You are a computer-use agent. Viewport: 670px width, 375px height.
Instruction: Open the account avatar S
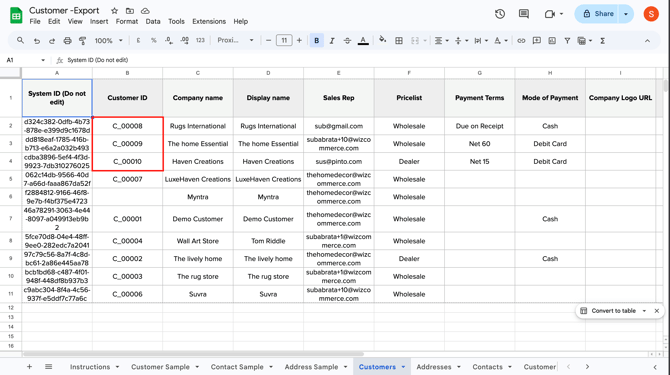click(x=651, y=14)
